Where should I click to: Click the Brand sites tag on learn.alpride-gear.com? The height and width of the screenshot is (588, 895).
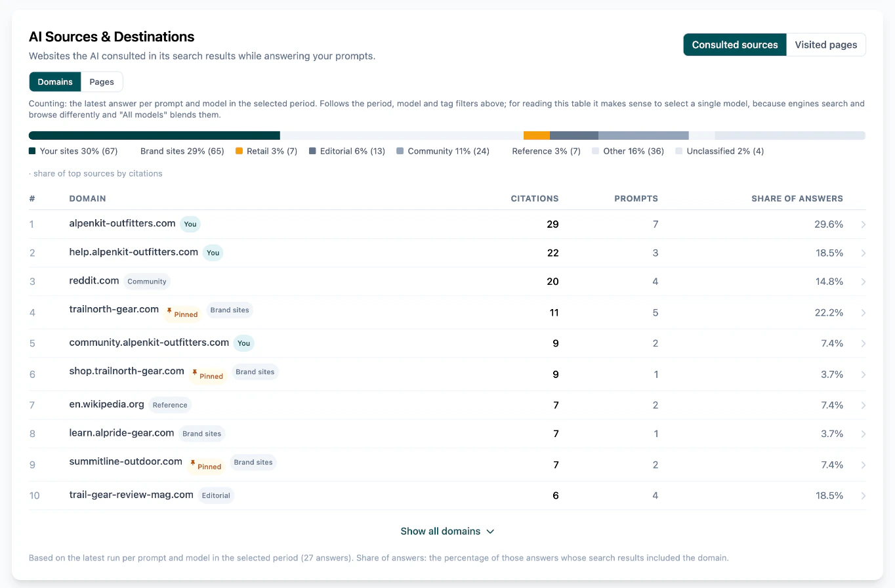click(x=202, y=434)
